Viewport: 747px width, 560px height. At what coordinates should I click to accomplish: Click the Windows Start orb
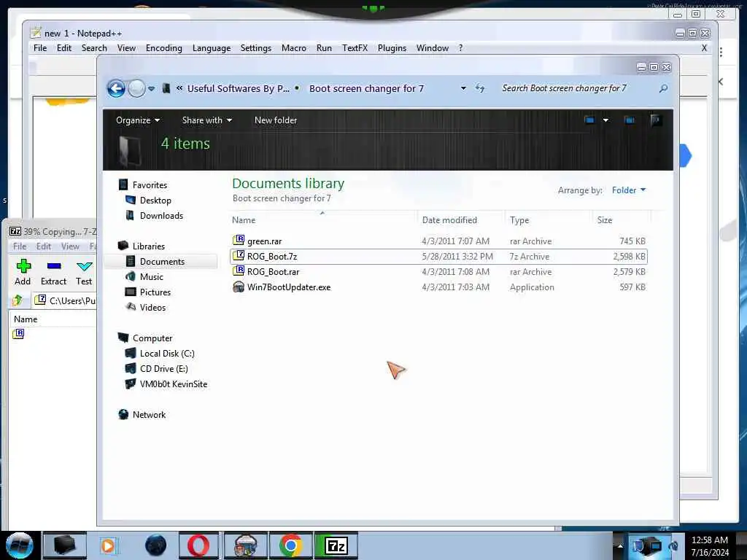click(x=20, y=545)
